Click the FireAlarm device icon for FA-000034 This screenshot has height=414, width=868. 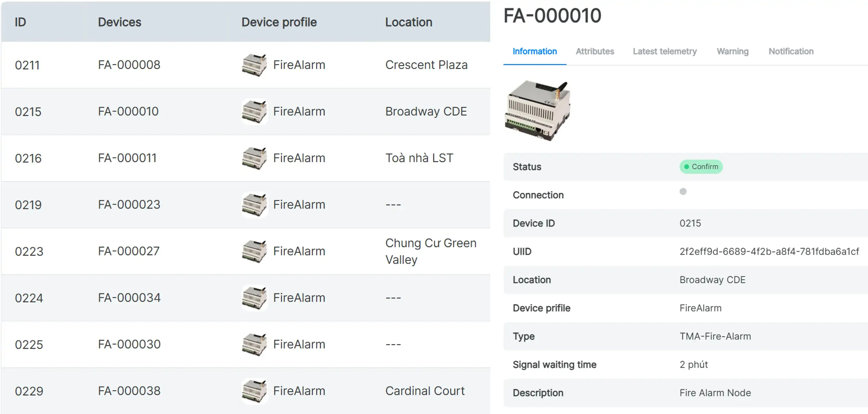pos(255,298)
